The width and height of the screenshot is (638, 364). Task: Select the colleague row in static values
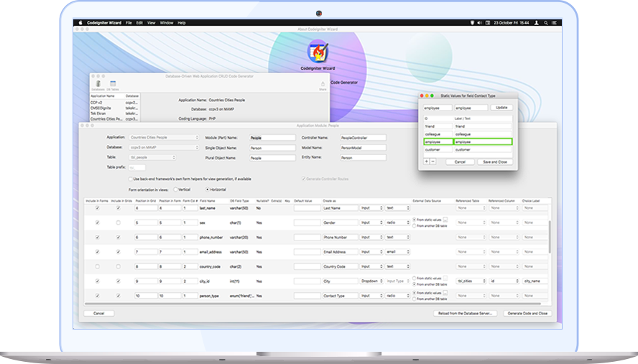click(468, 134)
